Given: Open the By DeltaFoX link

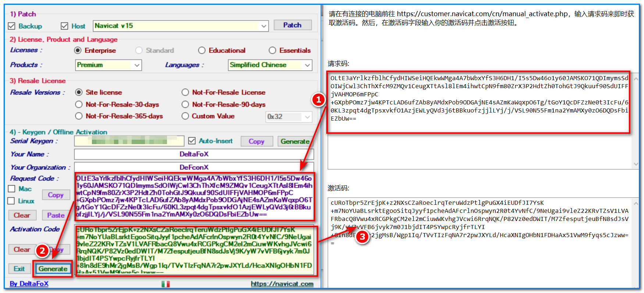Looking at the screenshot, I should coord(29,284).
